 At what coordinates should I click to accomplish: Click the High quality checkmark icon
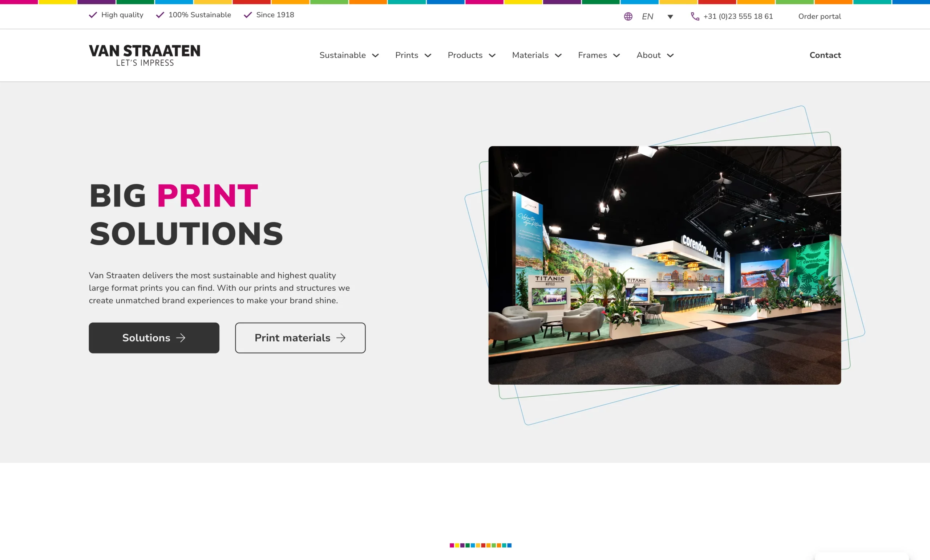point(93,15)
